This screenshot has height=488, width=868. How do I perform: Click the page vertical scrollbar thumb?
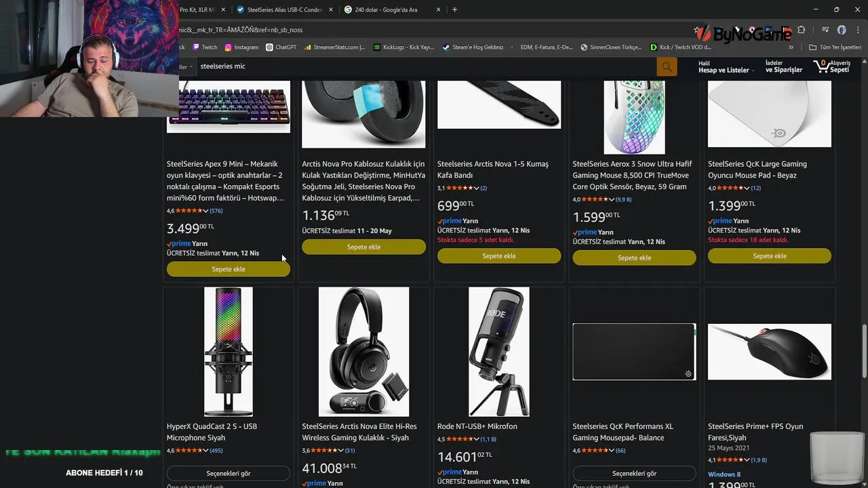click(x=864, y=351)
